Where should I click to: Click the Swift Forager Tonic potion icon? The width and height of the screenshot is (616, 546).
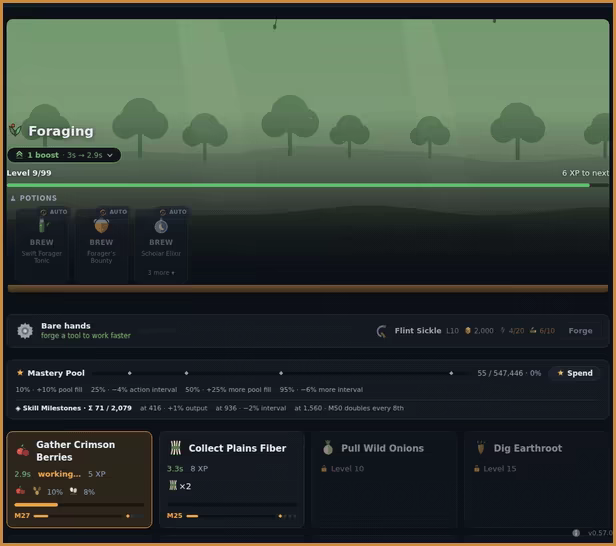point(42,225)
